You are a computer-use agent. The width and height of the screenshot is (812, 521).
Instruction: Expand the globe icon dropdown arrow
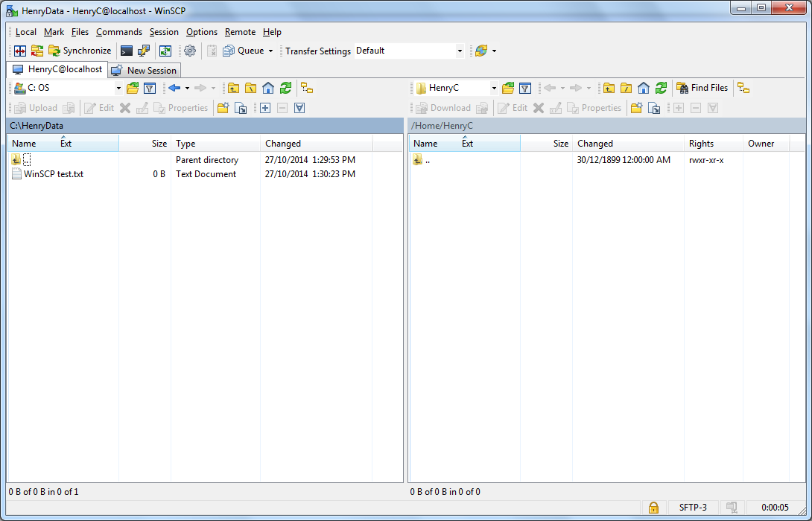tap(494, 51)
